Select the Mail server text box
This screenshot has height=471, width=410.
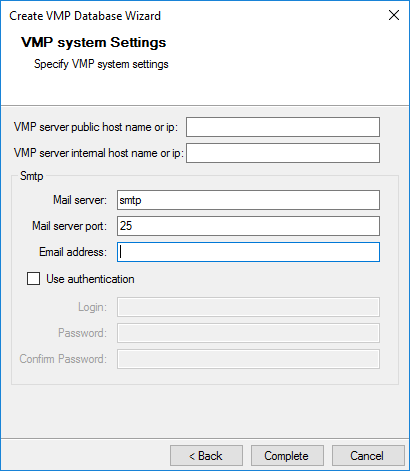(x=248, y=200)
